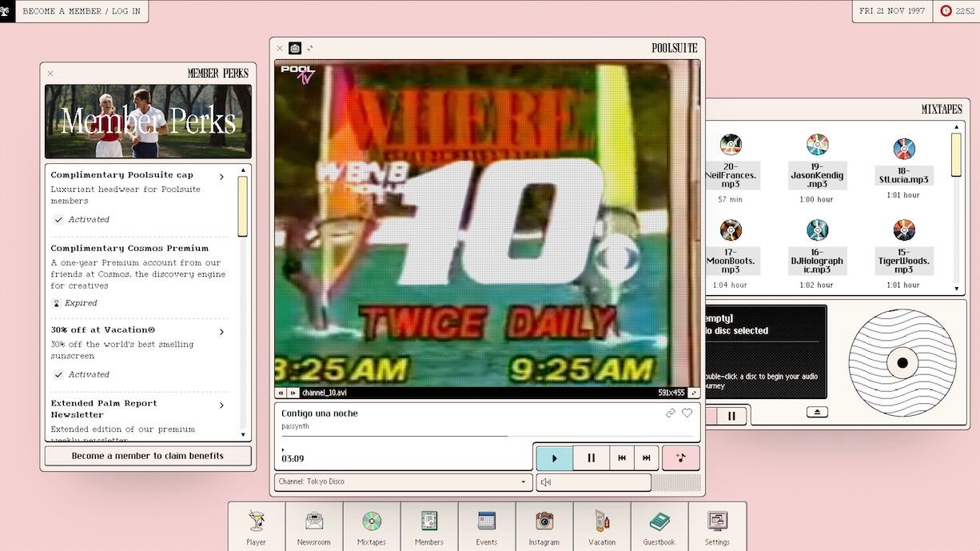Click the Pool TV logo on video

point(297,74)
